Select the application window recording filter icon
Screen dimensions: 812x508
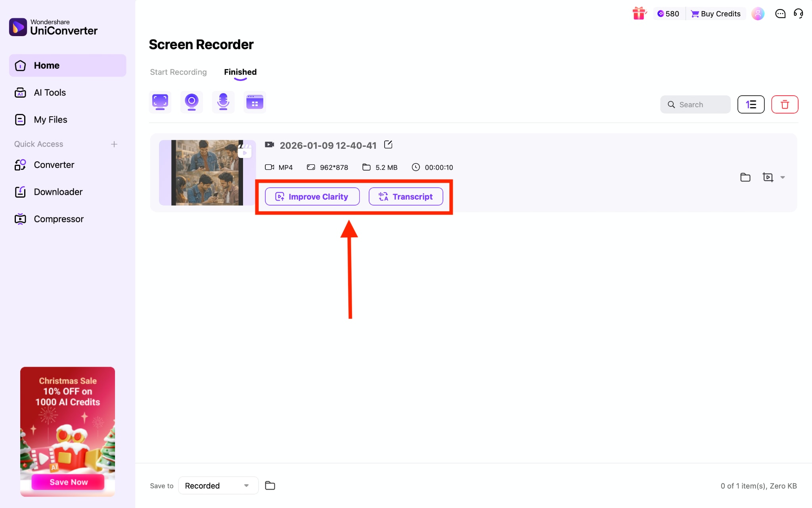[255, 102]
